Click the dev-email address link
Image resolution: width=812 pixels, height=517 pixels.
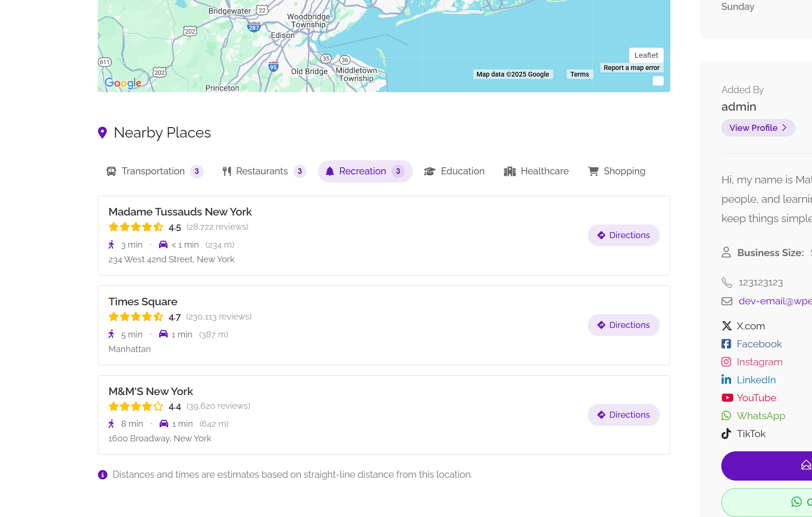[x=775, y=301]
